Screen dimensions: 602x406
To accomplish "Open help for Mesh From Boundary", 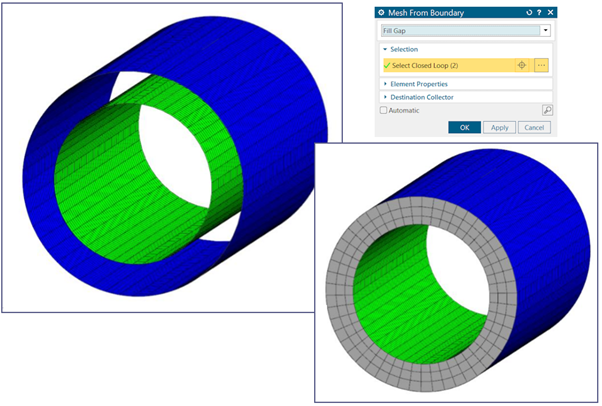I will (x=539, y=13).
